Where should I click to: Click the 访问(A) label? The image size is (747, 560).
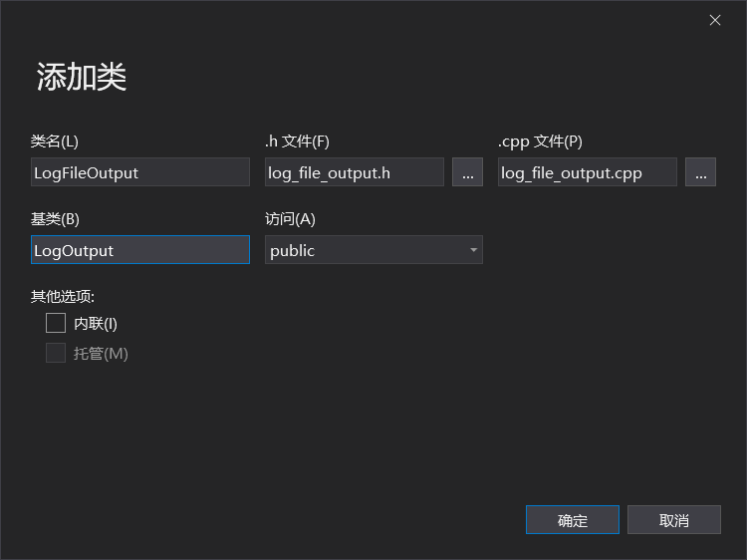click(x=290, y=219)
